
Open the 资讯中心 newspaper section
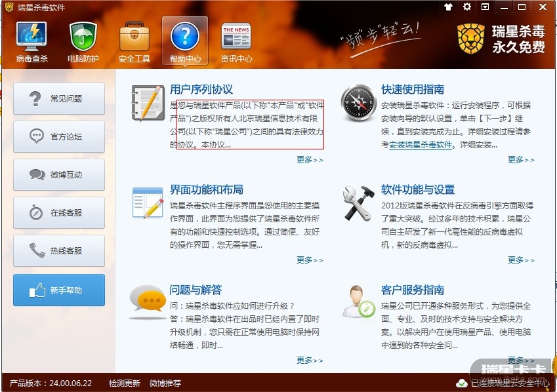point(236,42)
